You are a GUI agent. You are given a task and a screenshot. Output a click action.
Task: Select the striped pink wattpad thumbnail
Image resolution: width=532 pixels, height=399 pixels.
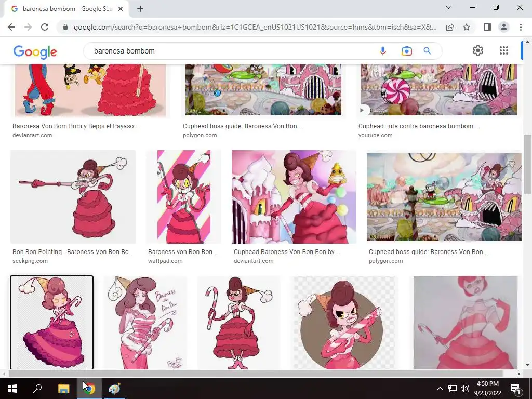[x=183, y=197]
